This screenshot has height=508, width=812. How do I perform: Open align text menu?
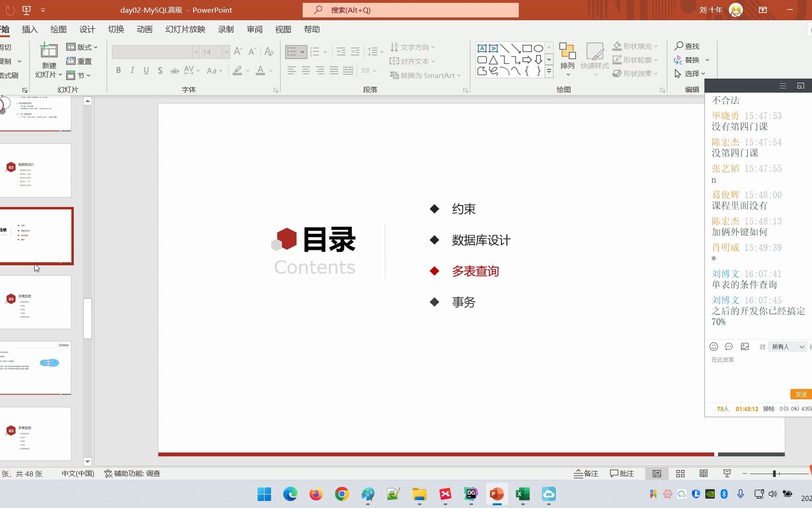click(413, 61)
